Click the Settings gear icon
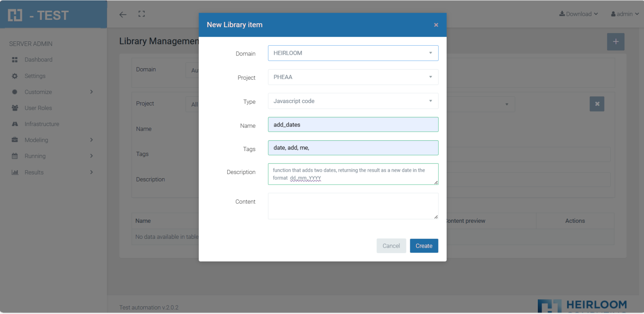The height and width of the screenshot is (314, 644). coord(15,76)
